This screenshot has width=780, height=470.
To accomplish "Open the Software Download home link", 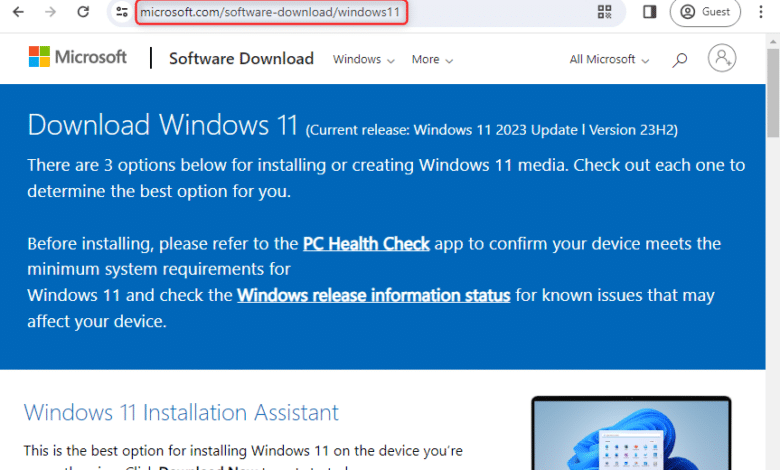I will click(241, 59).
